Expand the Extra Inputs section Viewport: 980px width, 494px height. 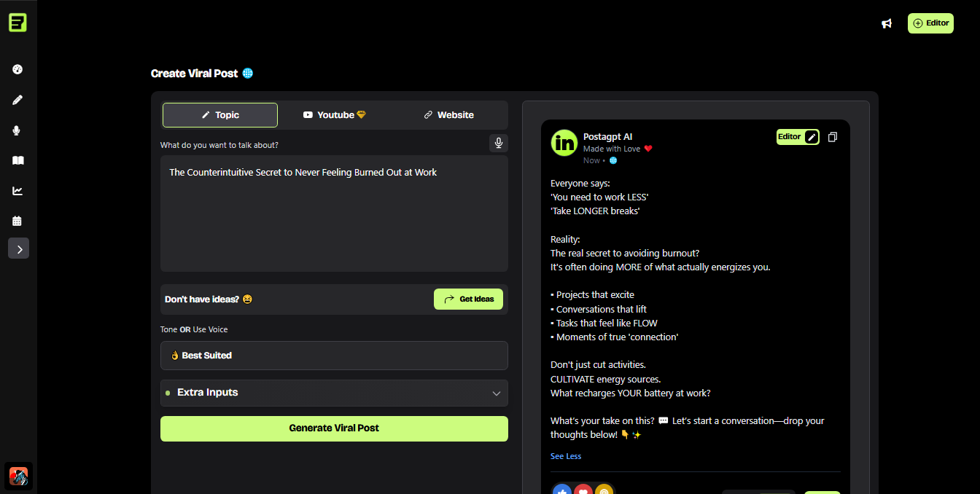coord(334,393)
